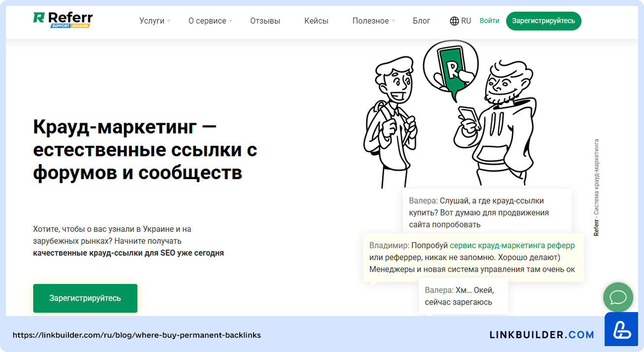The image size is (644, 352).
Task: Expand the Полезное dropdown arrow
Action: pyautogui.click(x=393, y=21)
